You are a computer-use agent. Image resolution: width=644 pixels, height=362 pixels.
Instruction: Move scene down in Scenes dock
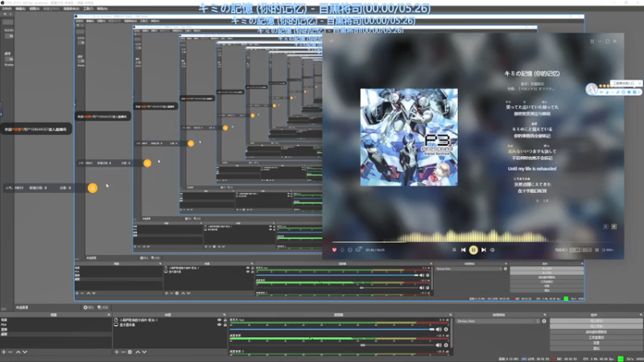pos(25,352)
